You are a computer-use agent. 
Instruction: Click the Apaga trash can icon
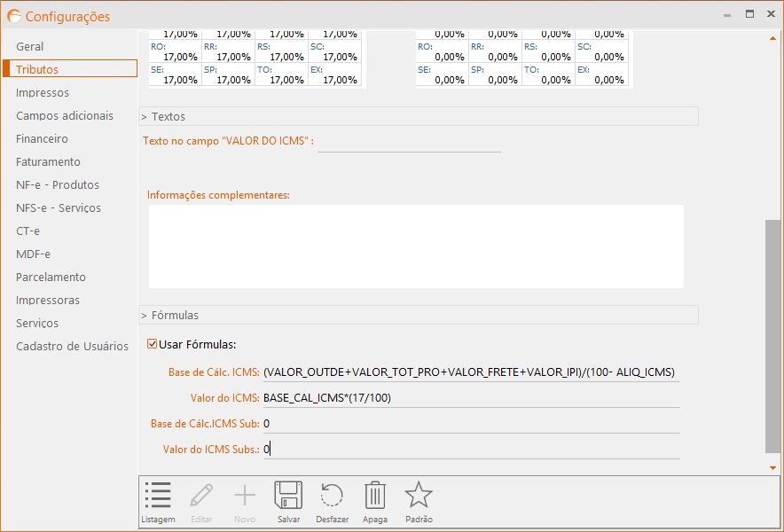coord(375,497)
